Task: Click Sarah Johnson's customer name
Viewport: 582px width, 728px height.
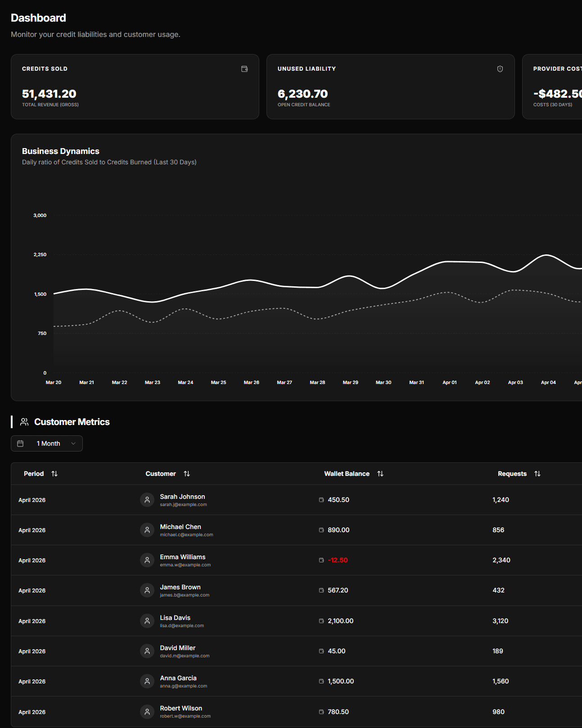Action: [x=182, y=497]
